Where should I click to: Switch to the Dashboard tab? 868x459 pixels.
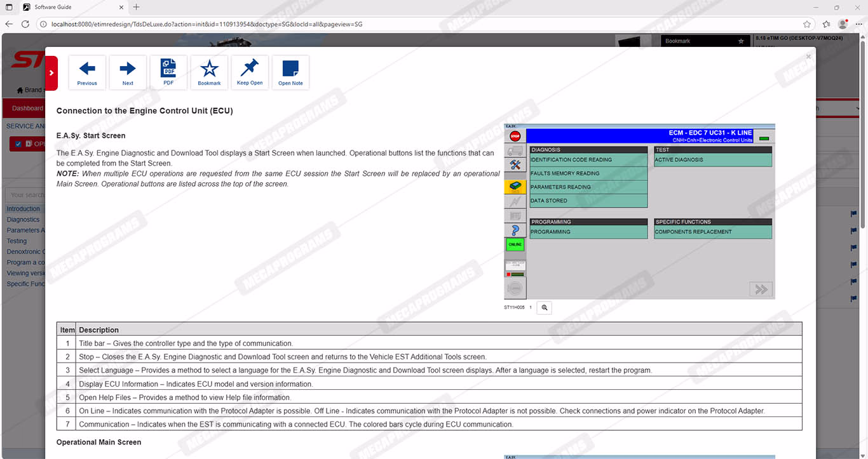pyautogui.click(x=27, y=108)
